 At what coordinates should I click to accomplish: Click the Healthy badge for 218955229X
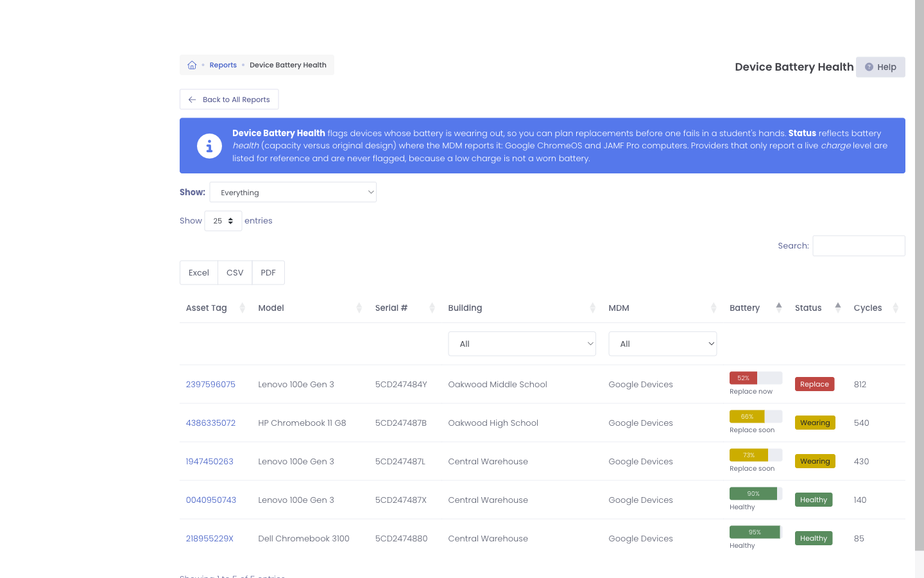814,538
